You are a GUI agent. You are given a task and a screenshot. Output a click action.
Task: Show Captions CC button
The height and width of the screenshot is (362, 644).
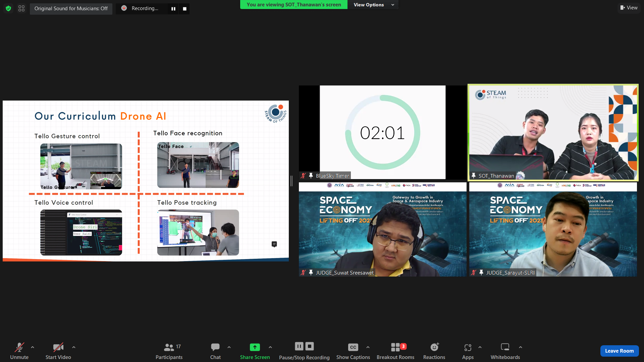[x=353, y=351]
